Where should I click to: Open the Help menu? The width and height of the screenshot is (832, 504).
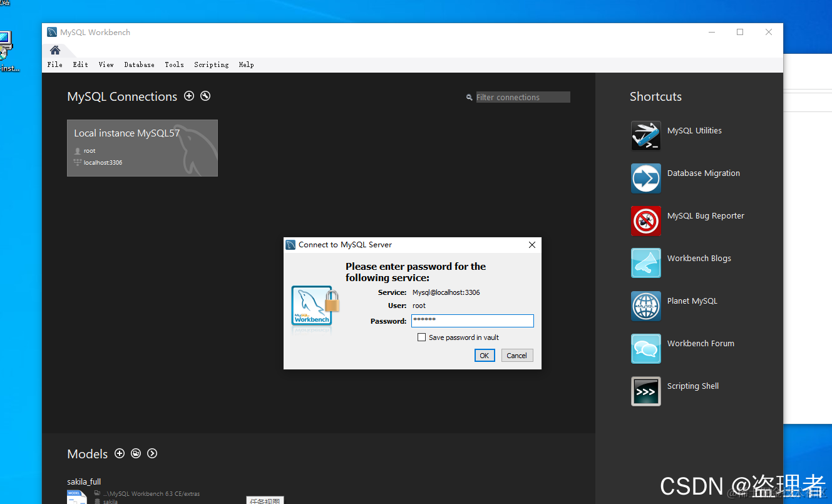tap(247, 64)
